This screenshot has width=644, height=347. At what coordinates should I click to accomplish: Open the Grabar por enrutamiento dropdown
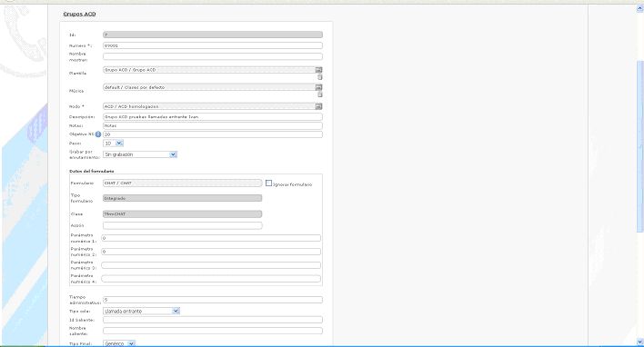140,154
